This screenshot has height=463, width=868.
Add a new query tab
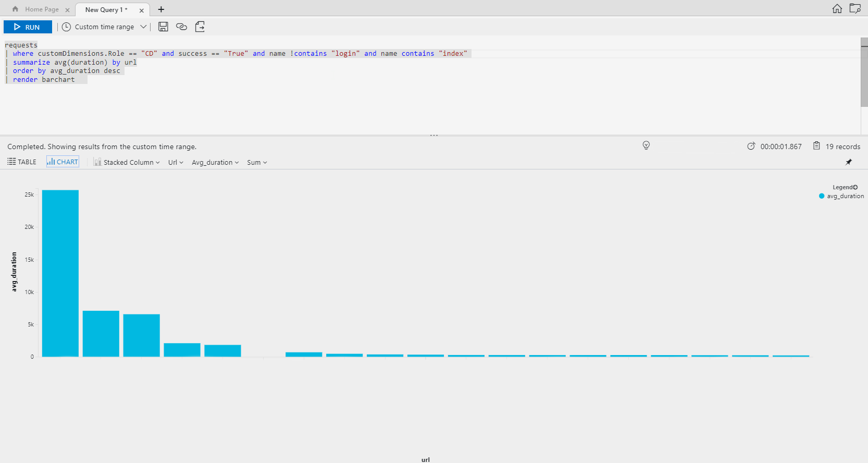(161, 9)
